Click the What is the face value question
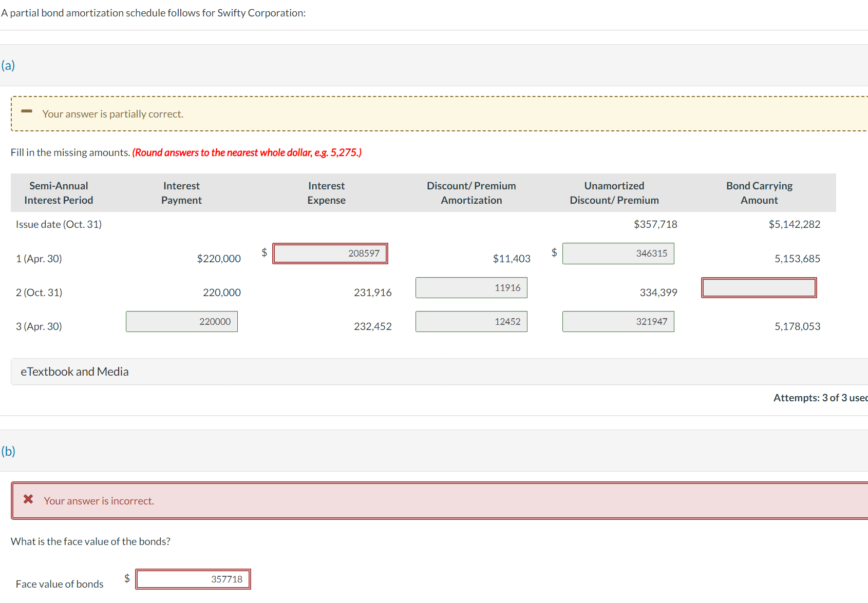Image resolution: width=868 pixels, height=603 pixels. [x=90, y=541]
